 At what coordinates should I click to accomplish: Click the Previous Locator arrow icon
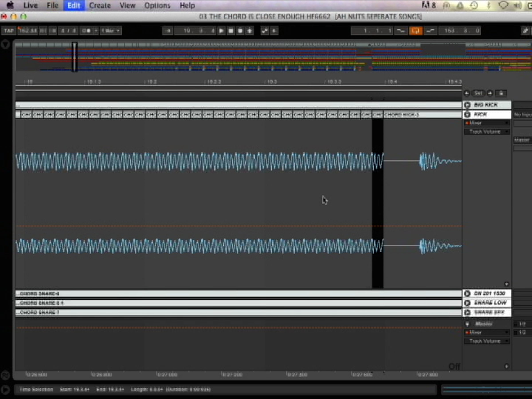click(467, 93)
